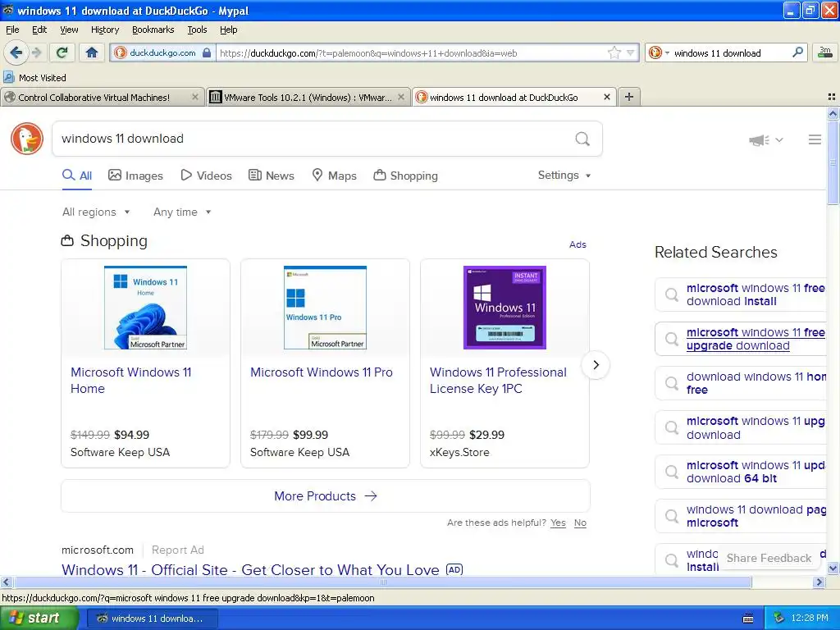The image size is (840, 630).
Task: Open Microsoft Windows 11 Home product link
Action: 130,381
